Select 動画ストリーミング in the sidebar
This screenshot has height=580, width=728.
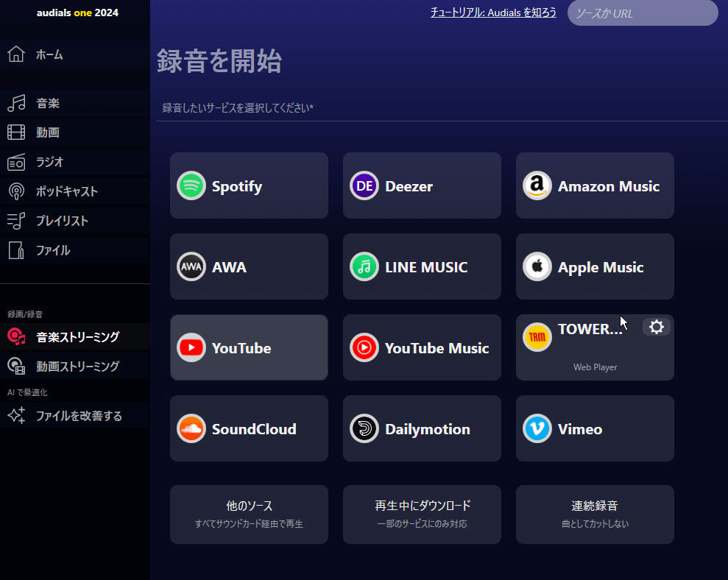point(75,367)
